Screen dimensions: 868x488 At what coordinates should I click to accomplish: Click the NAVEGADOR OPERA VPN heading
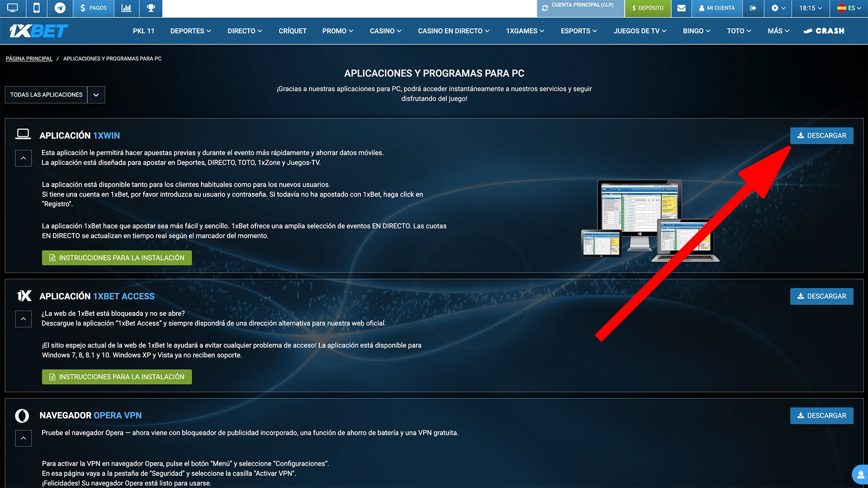tap(90, 416)
